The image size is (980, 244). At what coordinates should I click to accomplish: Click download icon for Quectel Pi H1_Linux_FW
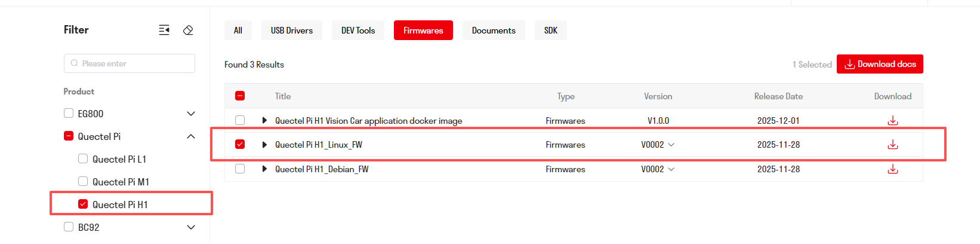click(892, 145)
